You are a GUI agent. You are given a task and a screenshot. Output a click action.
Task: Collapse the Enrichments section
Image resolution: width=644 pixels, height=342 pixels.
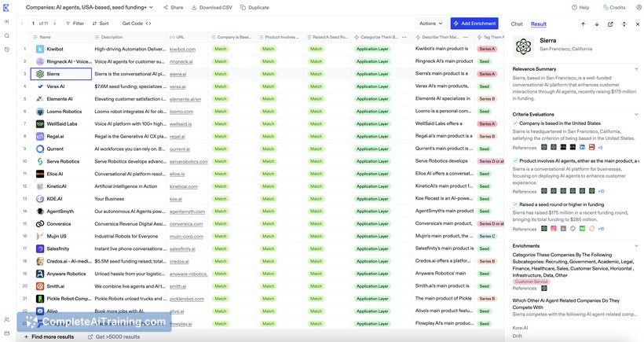(636, 246)
